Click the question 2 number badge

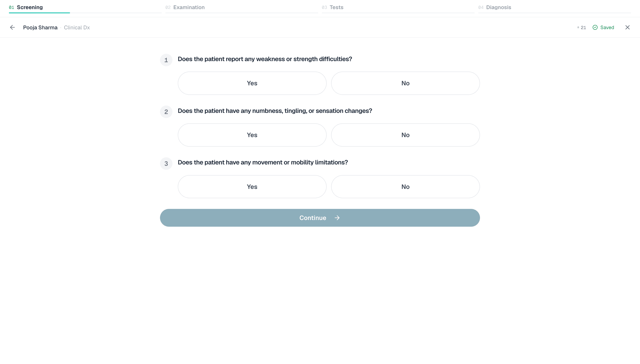click(166, 112)
